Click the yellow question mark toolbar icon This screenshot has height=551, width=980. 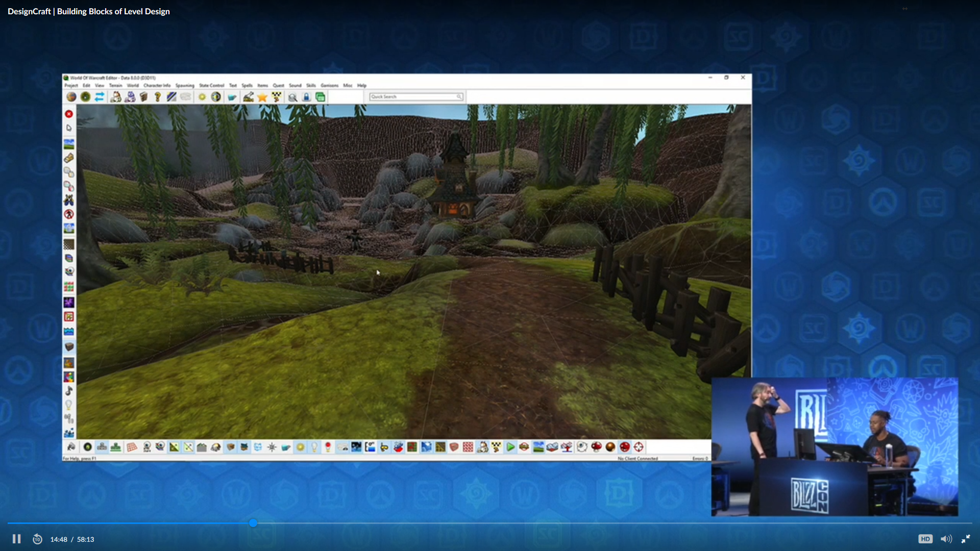click(158, 97)
